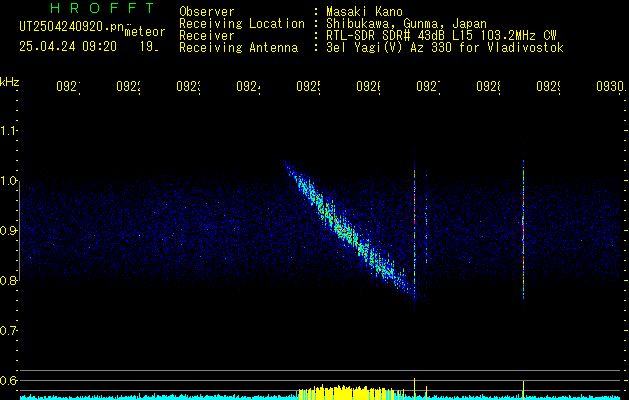Click the 'Receiving Location' label

pyautogui.click(x=242, y=24)
